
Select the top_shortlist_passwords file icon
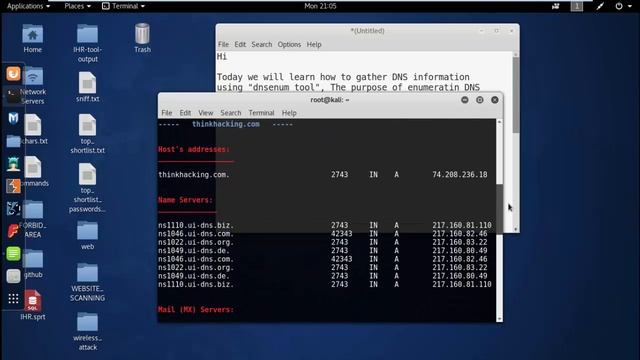[87, 188]
